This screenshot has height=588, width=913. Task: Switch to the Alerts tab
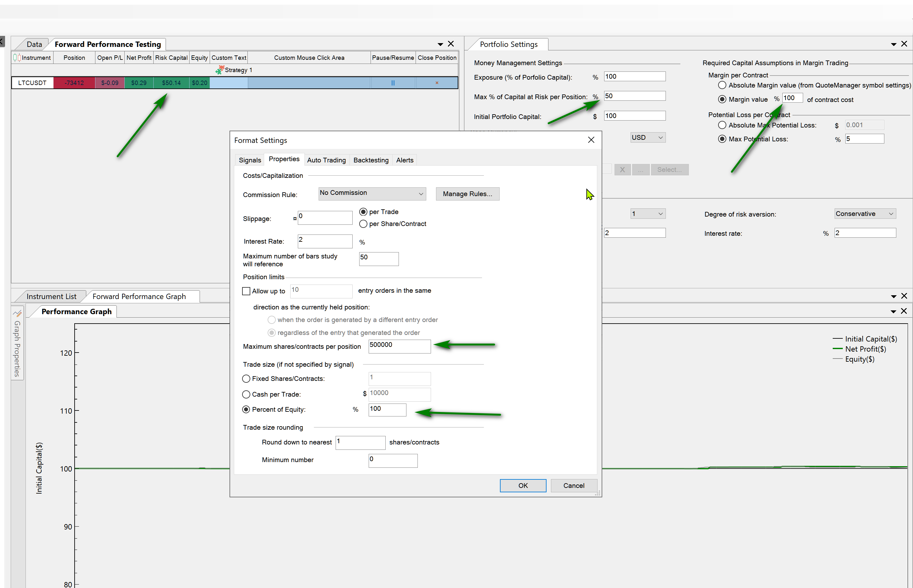[x=404, y=160]
